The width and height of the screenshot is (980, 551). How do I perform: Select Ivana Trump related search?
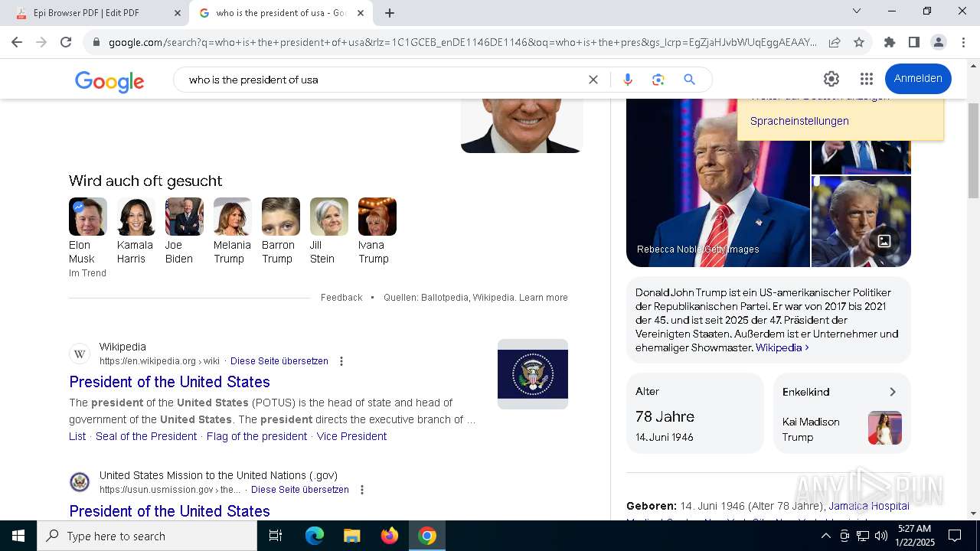click(377, 230)
